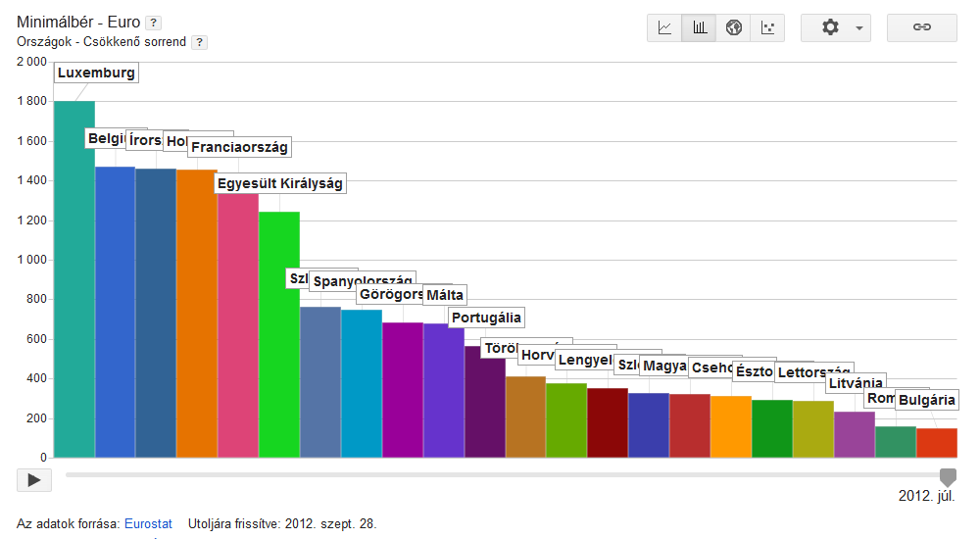The image size is (980, 539).
Task: Switch to bubble scatter chart view
Action: [767, 27]
